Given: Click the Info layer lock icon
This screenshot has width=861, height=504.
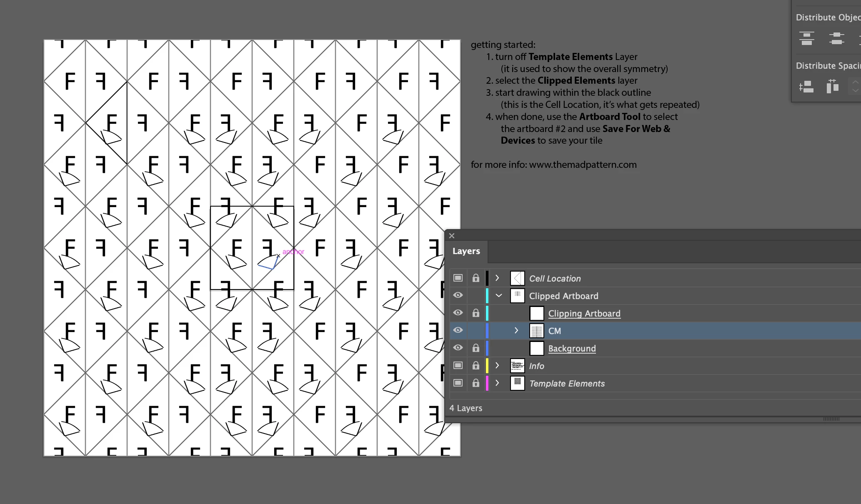Looking at the screenshot, I should (476, 366).
